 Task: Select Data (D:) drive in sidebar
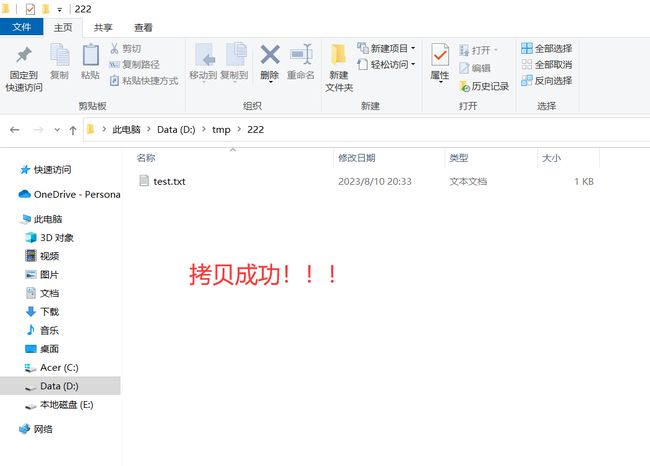coord(59,386)
